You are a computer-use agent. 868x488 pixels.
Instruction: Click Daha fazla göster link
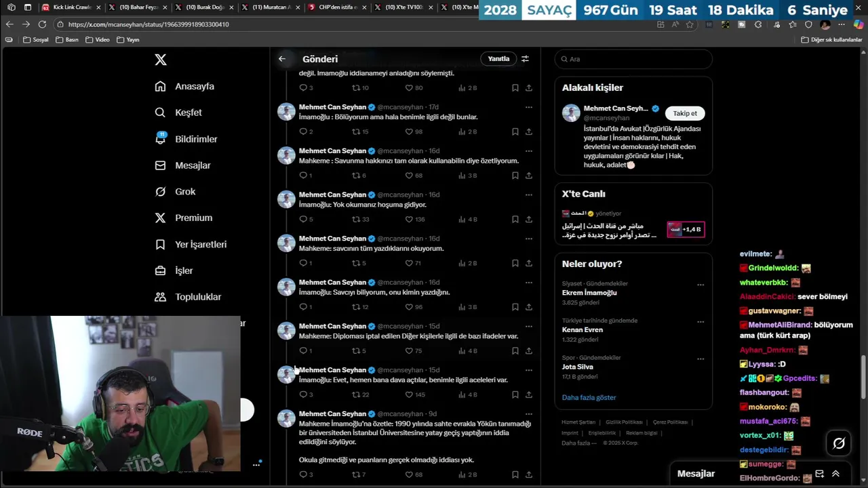point(589,397)
